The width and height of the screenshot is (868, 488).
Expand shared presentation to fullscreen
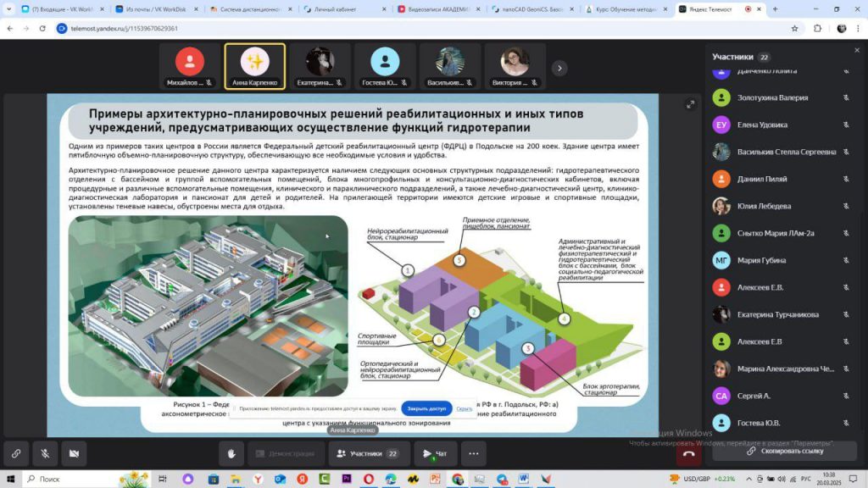click(x=691, y=104)
